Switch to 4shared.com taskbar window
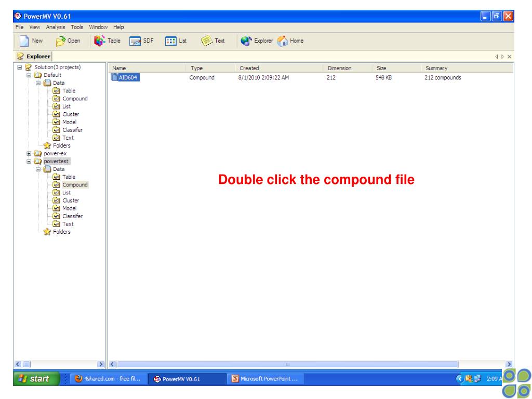Image resolution: width=532 pixels, height=399 pixels. 109,379
